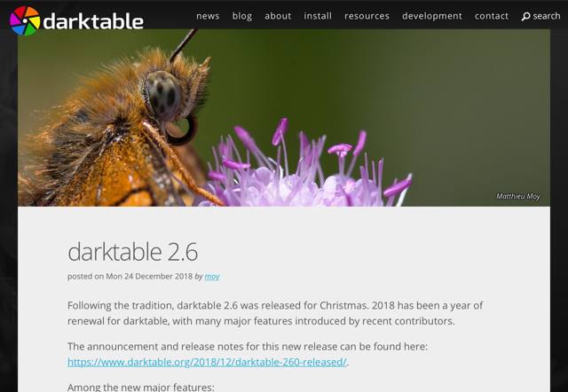Navigate to the install page

(318, 16)
